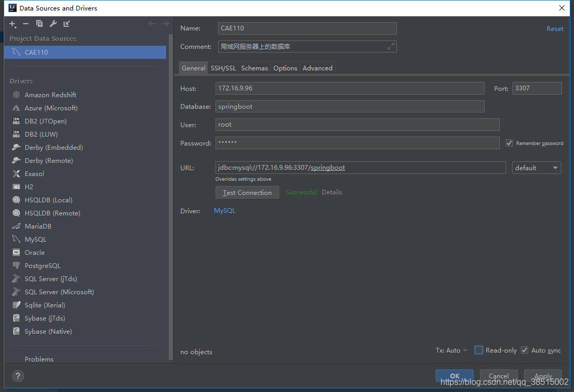The width and height of the screenshot is (574, 392).
Task: Select the HSQLDB (Remote) driver icon
Action: click(x=16, y=213)
